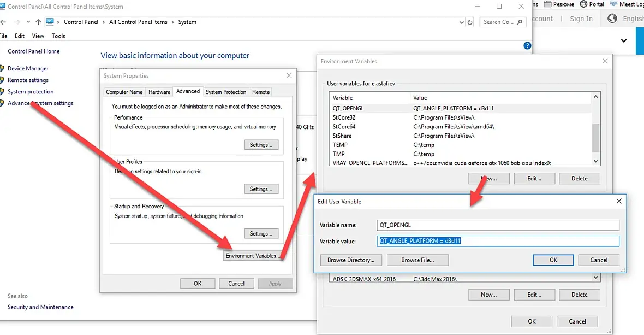644x335 pixels.
Task: Open the Portal bookmark globe icon
Action: click(583, 4)
